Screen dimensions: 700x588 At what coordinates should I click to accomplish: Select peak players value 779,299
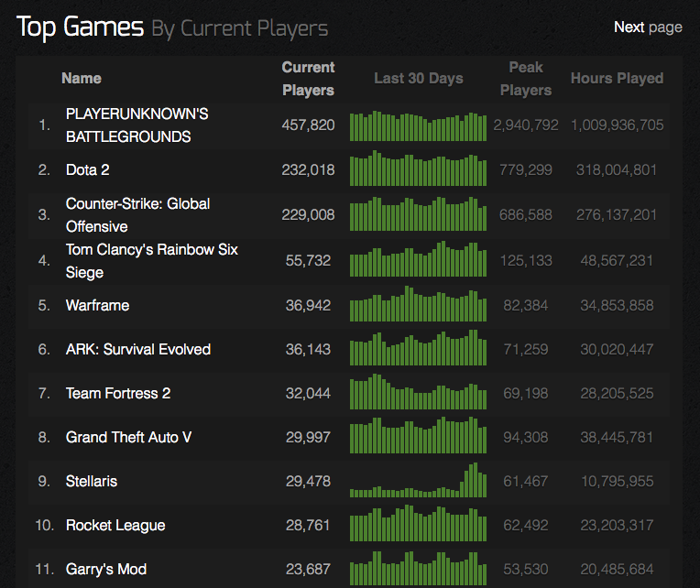[526, 170]
